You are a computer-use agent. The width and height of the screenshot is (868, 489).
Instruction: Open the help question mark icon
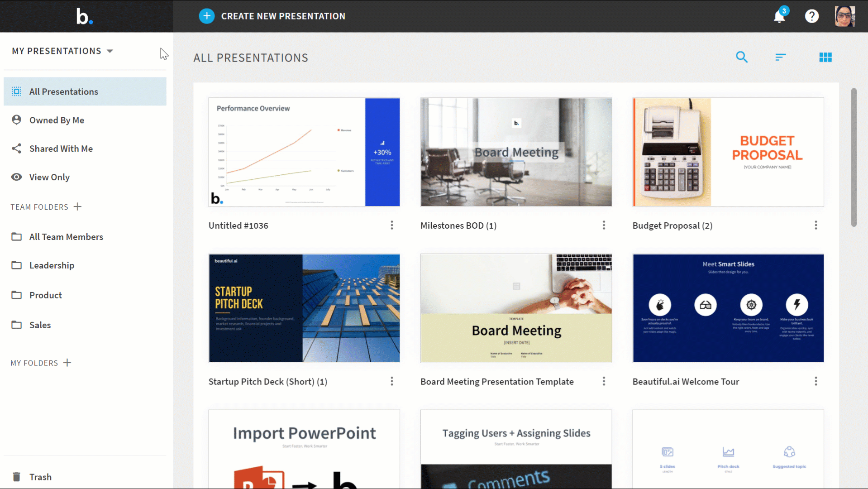(x=812, y=16)
